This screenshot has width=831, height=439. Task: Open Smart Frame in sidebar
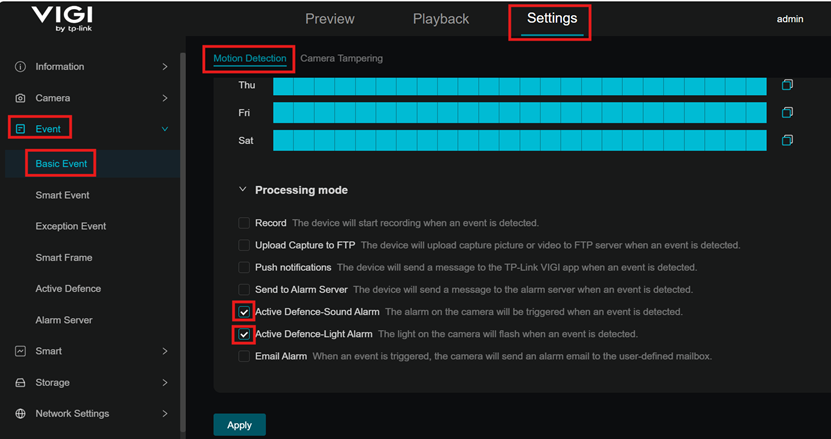click(x=64, y=258)
